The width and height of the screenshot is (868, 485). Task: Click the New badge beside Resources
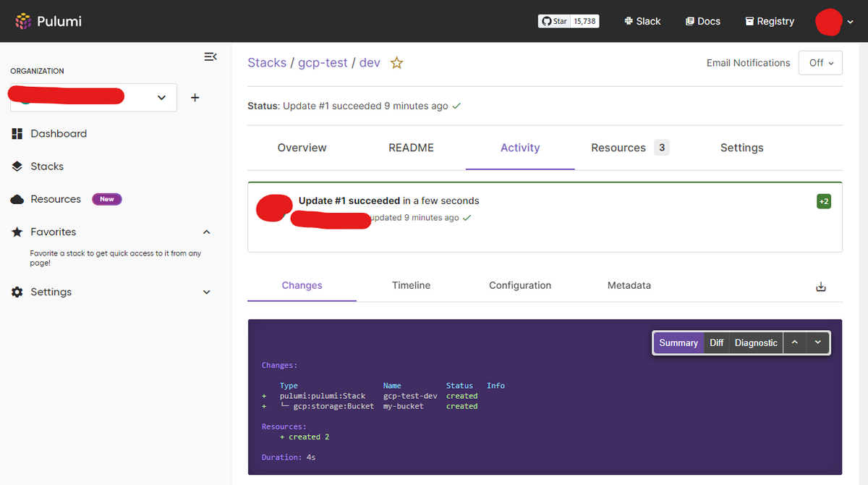[107, 199]
